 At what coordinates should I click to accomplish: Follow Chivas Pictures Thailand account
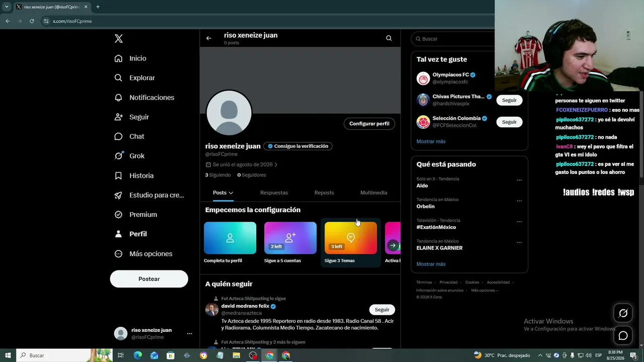(x=509, y=100)
